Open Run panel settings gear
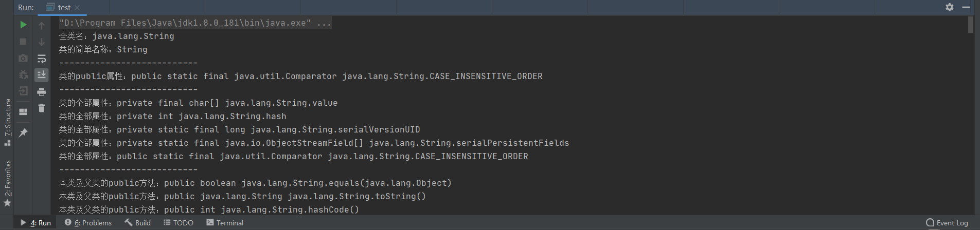 click(950, 7)
